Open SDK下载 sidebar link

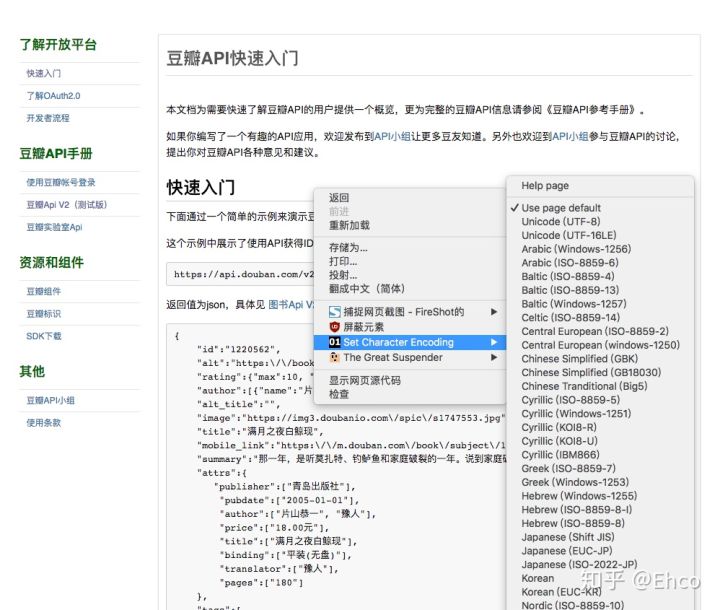(44, 336)
